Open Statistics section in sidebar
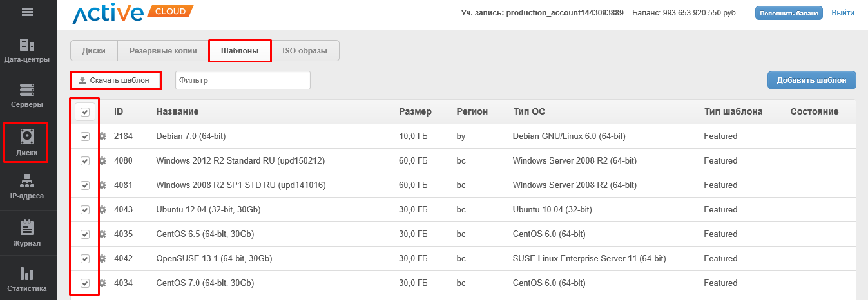The width and height of the screenshot is (868, 300). tap(27, 279)
